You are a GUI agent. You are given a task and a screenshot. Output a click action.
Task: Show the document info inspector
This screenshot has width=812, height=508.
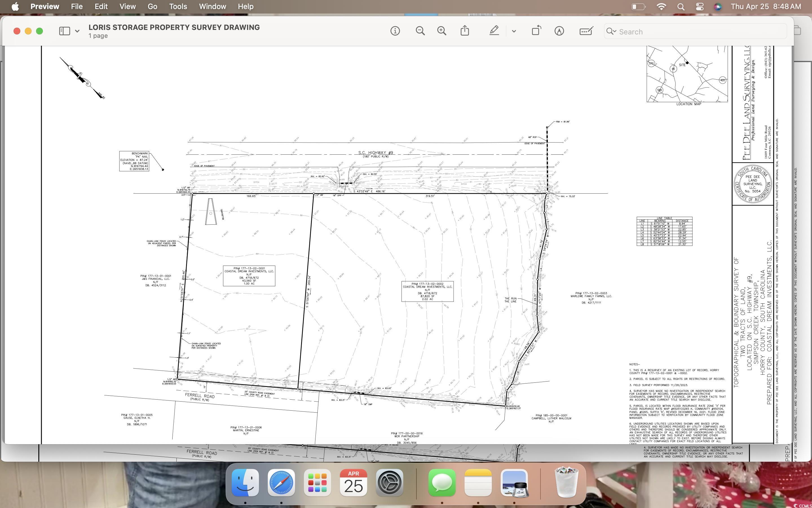[395, 31]
